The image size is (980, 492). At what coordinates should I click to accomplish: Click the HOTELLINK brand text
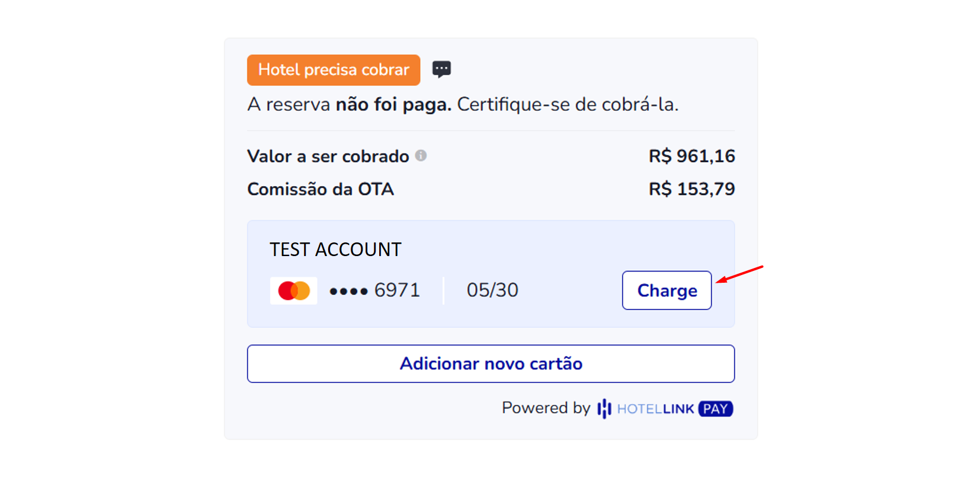point(655,409)
